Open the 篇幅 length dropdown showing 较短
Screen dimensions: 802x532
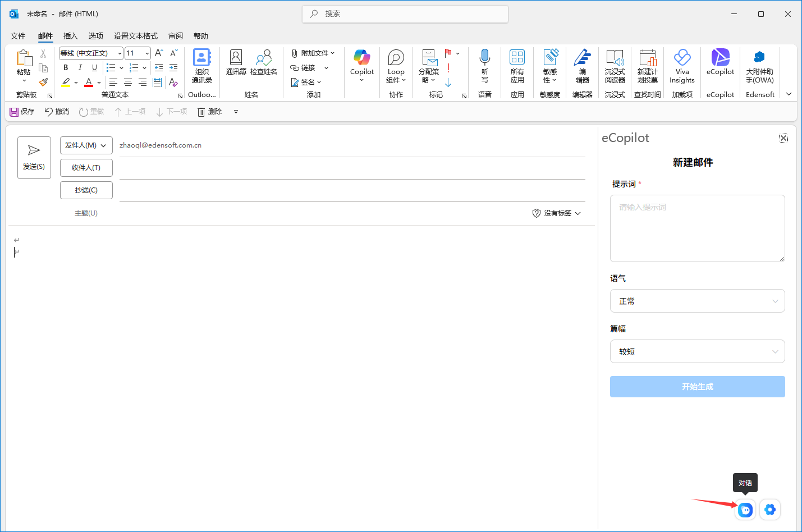coord(697,351)
